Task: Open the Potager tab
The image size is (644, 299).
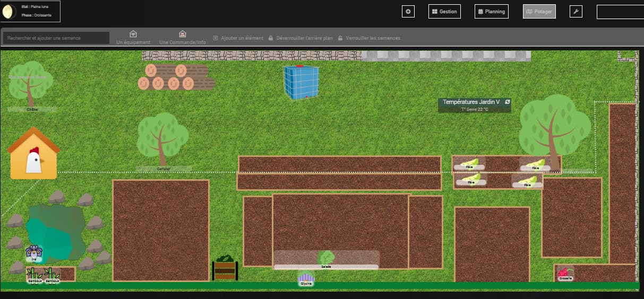Action: click(x=539, y=11)
